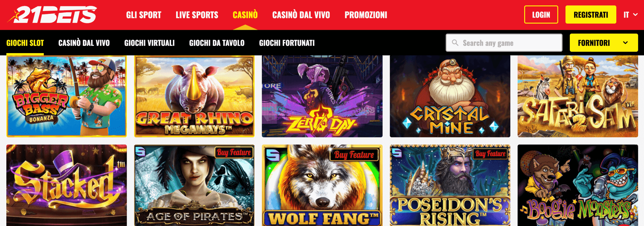Click the search magnifier icon
Image resolution: width=644 pixels, height=226 pixels.
(x=455, y=43)
